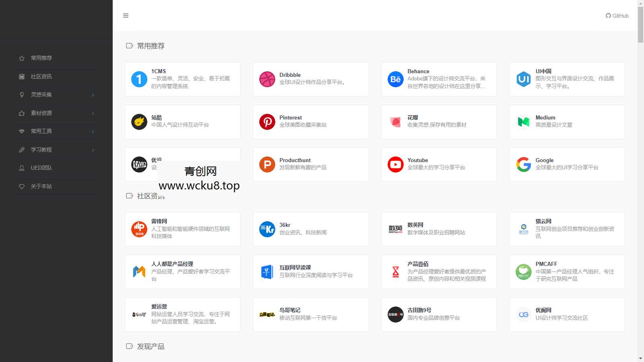Image resolution: width=644 pixels, height=362 pixels.
Task: Expand the 常用工具 sidebar section
Action: pyautogui.click(x=56, y=131)
